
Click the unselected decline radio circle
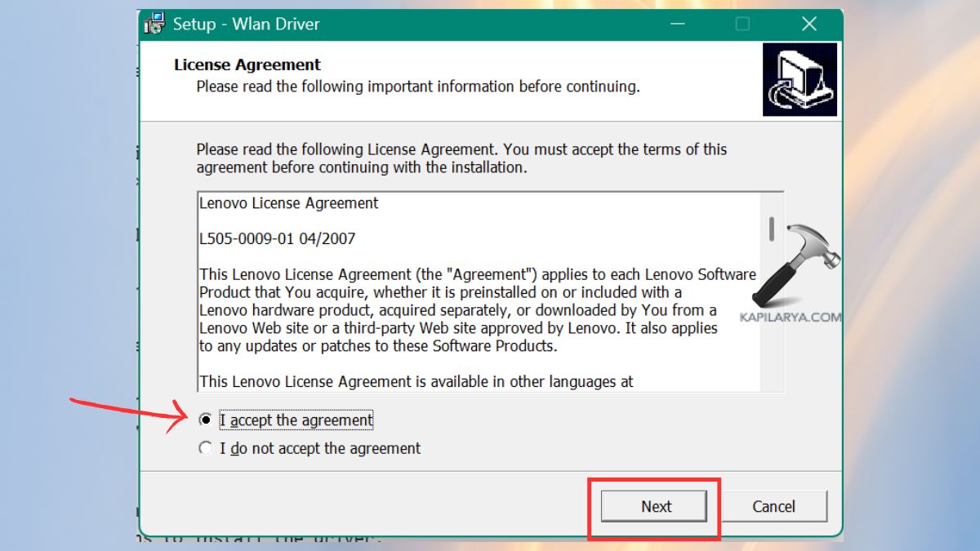(x=206, y=448)
